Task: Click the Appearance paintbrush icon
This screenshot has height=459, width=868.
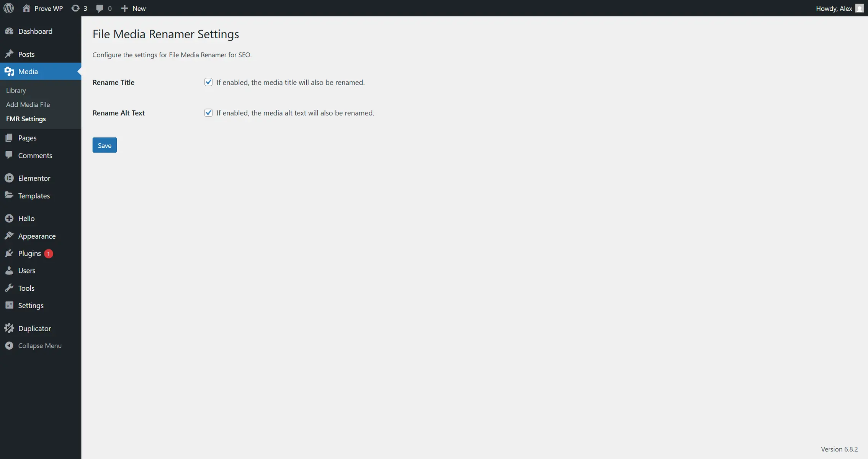Action: 9,236
